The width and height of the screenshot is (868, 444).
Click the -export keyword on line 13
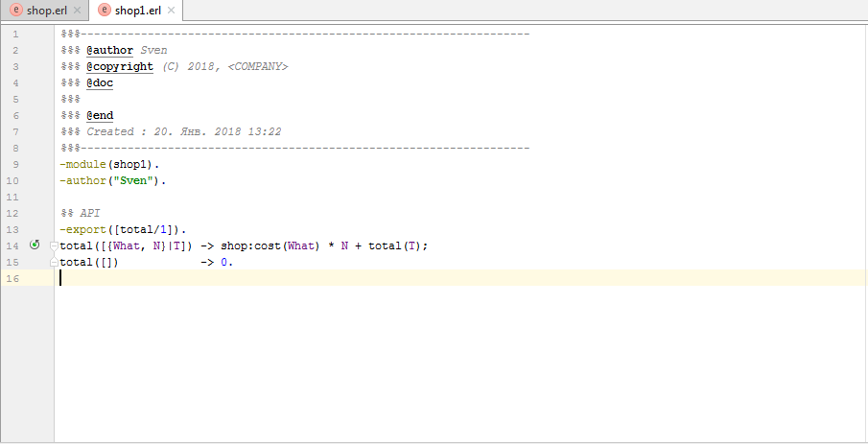click(x=83, y=229)
